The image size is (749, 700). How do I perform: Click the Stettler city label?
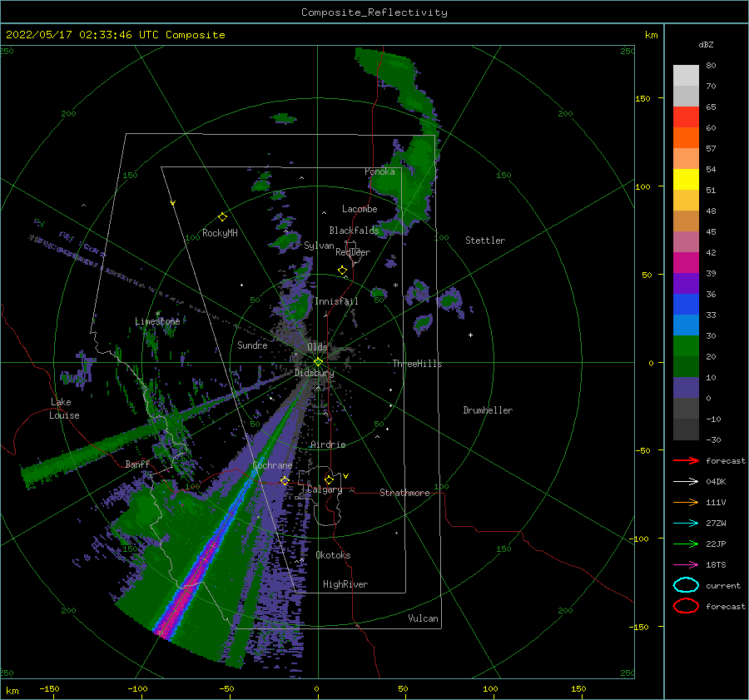(x=485, y=241)
